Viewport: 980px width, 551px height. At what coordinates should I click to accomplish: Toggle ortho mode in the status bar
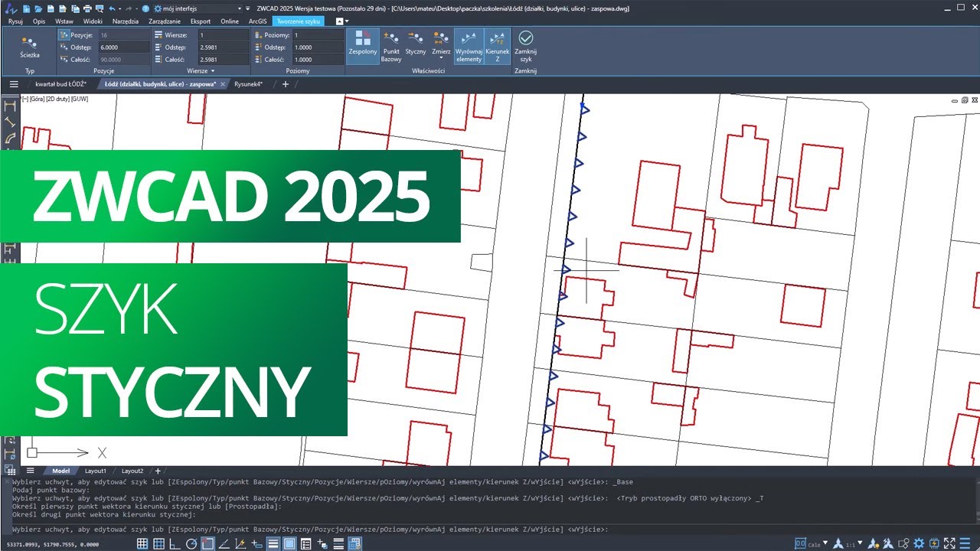coord(175,543)
